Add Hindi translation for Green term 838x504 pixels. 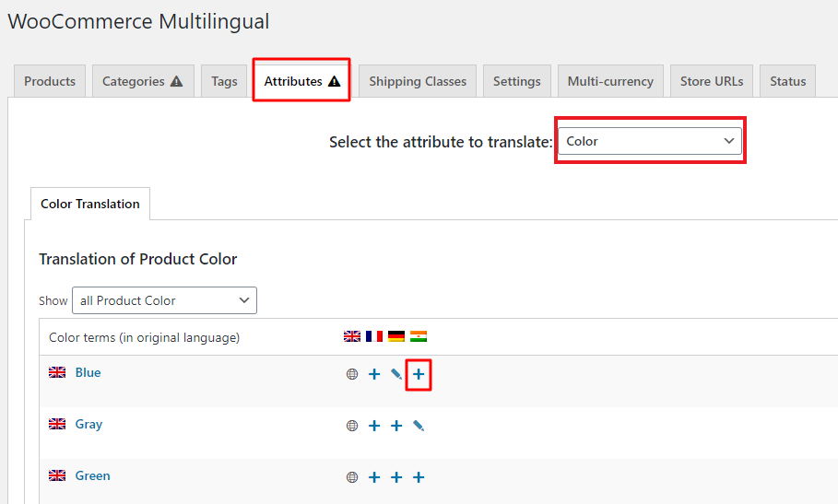click(x=419, y=477)
